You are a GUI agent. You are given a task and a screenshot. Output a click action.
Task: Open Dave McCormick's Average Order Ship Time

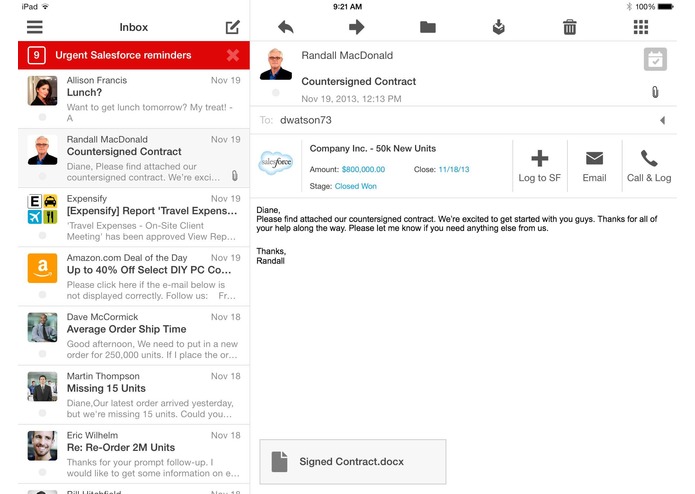(x=134, y=336)
